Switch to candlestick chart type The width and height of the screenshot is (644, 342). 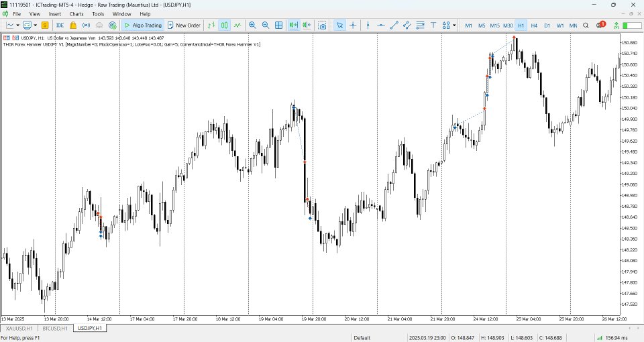pos(224,25)
